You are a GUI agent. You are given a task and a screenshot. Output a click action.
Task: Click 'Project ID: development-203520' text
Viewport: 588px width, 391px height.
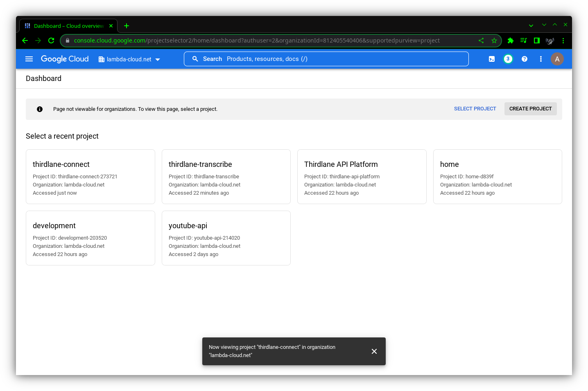70,238
